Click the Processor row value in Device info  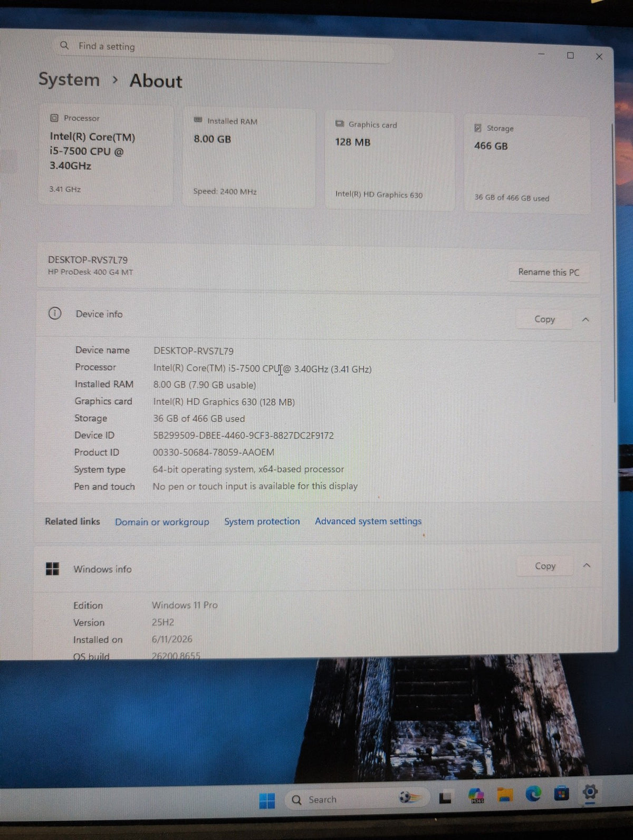click(x=262, y=369)
